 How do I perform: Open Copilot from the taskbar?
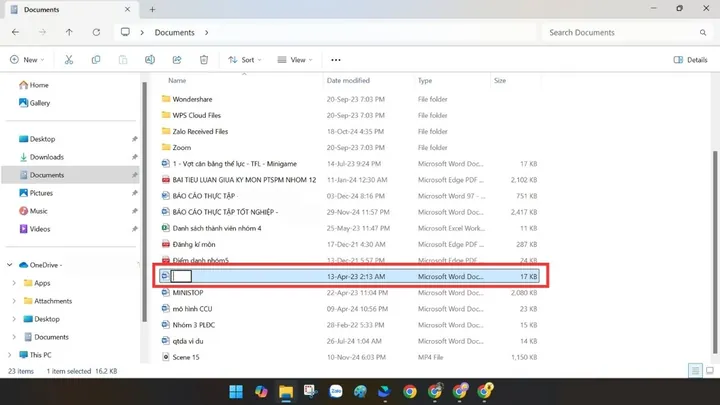261,392
